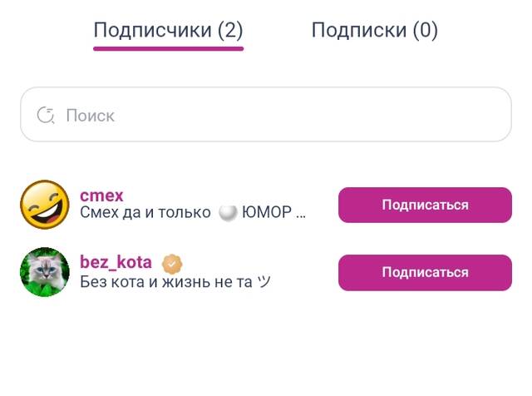This screenshot has width=532, height=396.
Task: Switch to the Подписчики (2) tab
Action: (x=168, y=31)
